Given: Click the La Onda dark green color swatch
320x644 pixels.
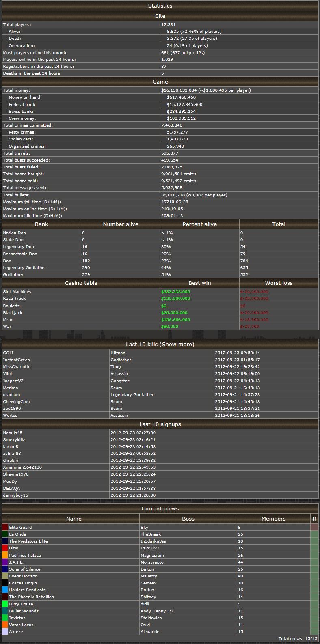Looking at the screenshot, I should [5, 534].
